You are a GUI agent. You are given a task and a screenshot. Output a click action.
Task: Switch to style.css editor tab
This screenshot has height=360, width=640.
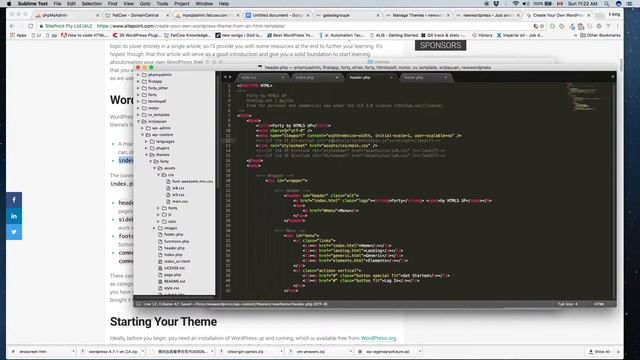(261, 78)
